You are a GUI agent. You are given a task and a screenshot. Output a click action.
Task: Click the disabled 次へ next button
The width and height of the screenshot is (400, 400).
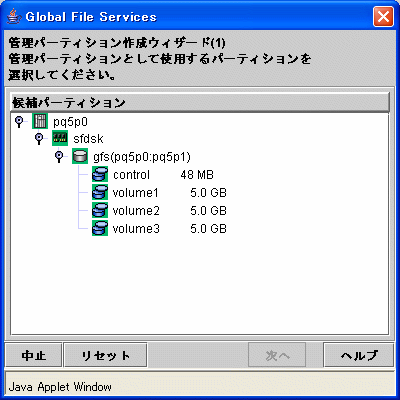pyautogui.click(x=277, y=355)
